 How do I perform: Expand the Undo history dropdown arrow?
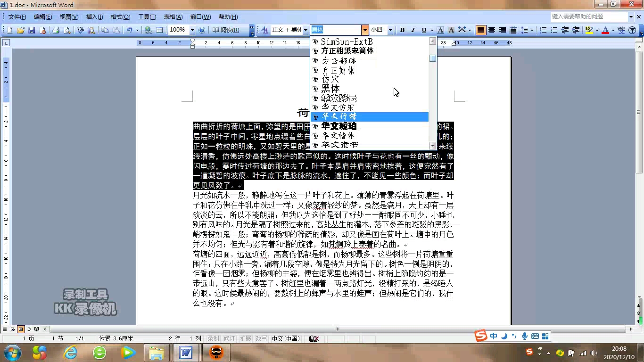point(137,30)
